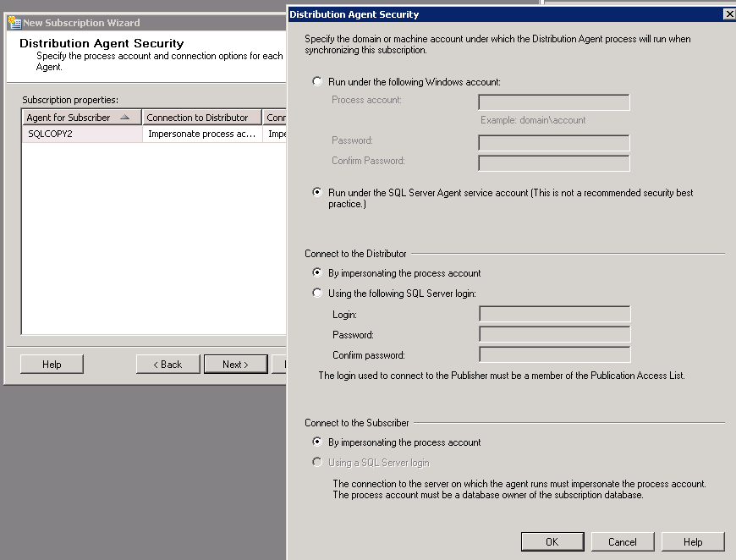Click the Process account text field
This screenshot has width=736, height=560.
553,102
